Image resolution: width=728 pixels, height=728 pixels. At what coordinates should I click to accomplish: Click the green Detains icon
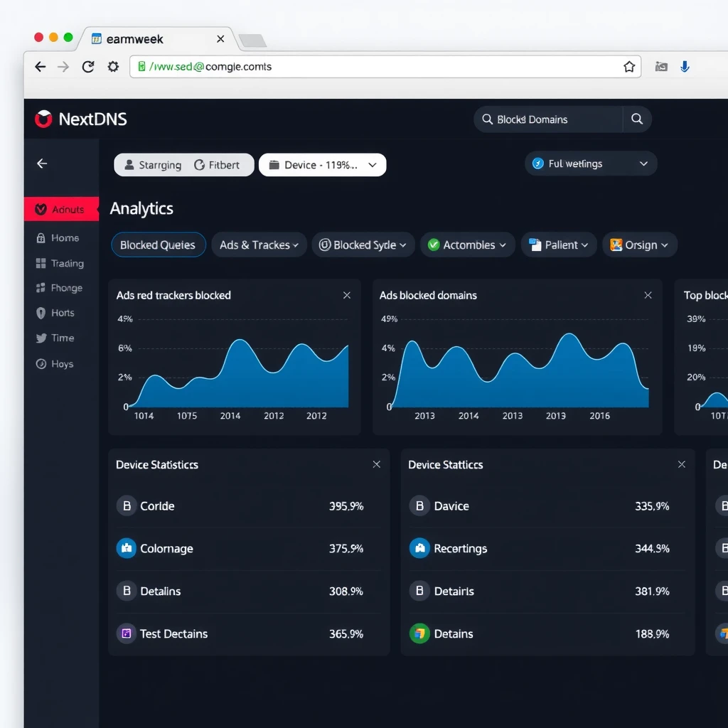click(x=419, y=633)
